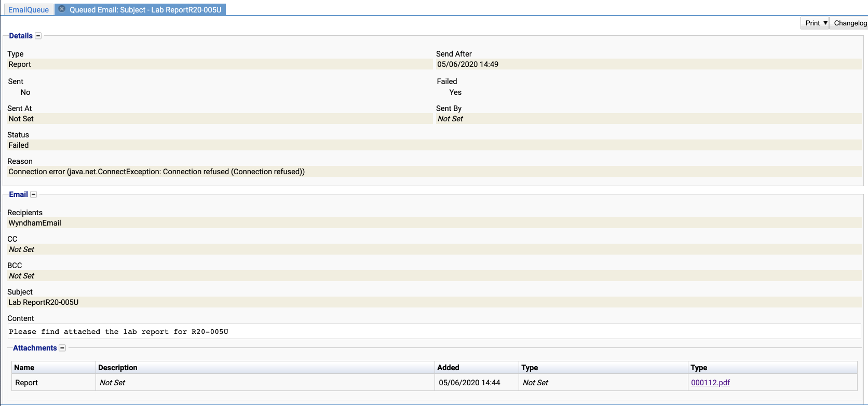Open the Print dropdown menu

pyautogui.click(x=815, y=23)
